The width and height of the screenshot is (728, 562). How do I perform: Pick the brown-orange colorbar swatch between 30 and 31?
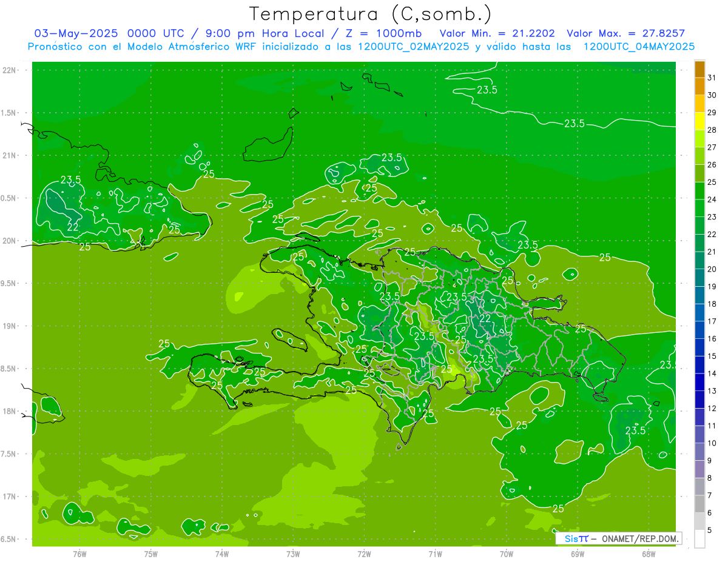(699, 87)
